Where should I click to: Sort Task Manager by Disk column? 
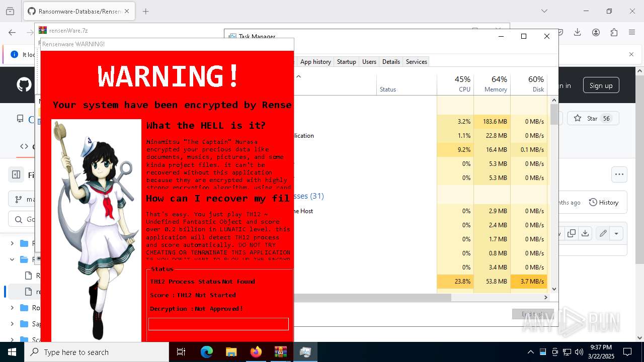(529, 84)
